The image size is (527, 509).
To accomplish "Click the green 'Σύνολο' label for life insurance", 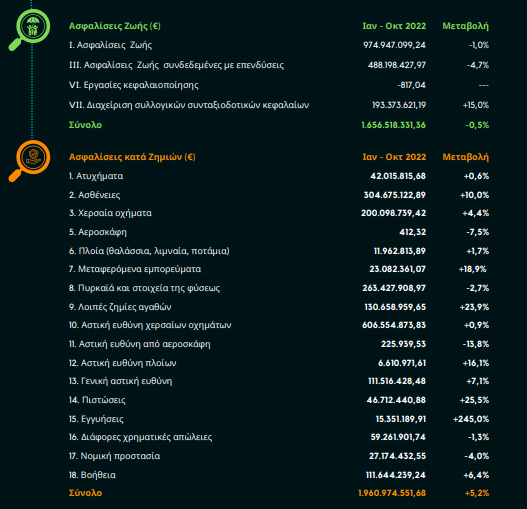I will (x=85, y=125).
